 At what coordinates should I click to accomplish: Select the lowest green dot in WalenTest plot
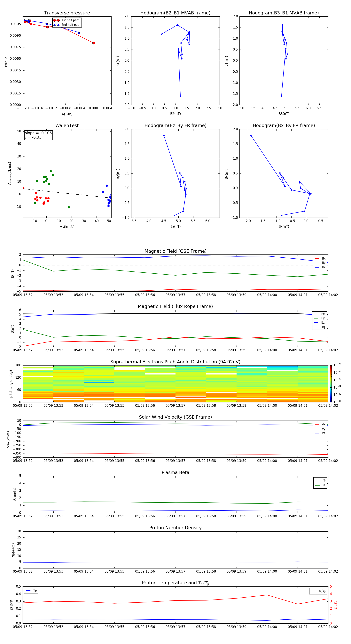point(69,207)
